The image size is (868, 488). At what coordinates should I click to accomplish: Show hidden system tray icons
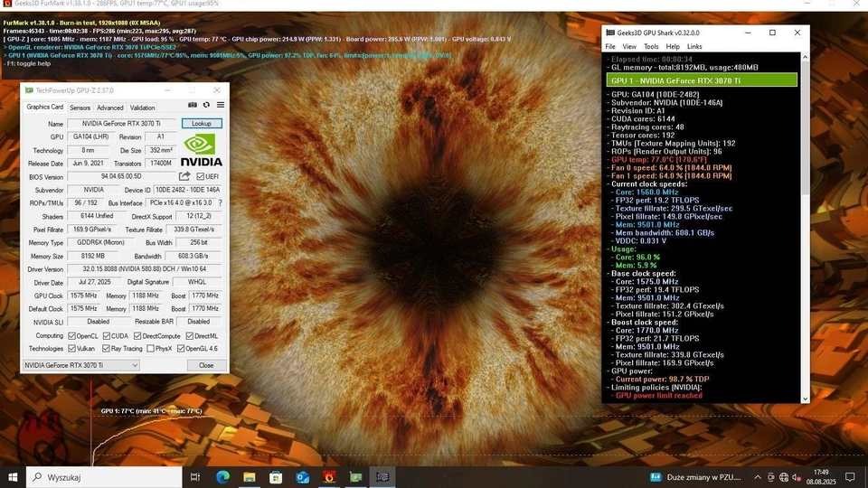[758, 477]
